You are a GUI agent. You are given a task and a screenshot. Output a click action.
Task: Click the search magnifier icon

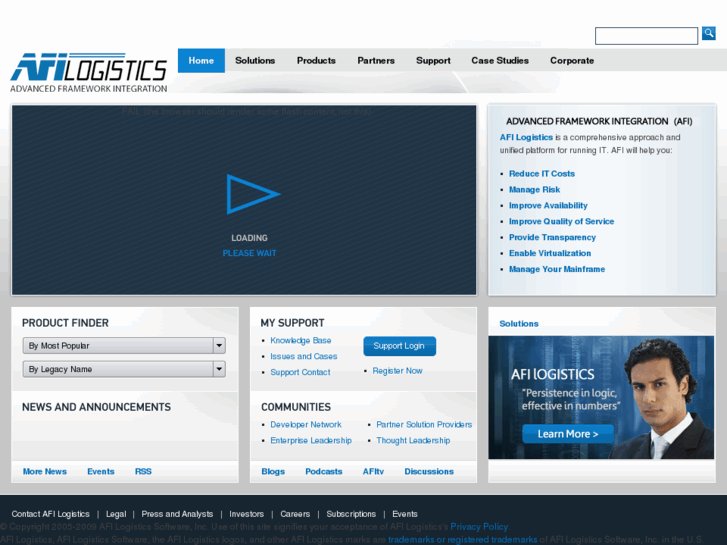pyautogui.click(x=708, y=33)
